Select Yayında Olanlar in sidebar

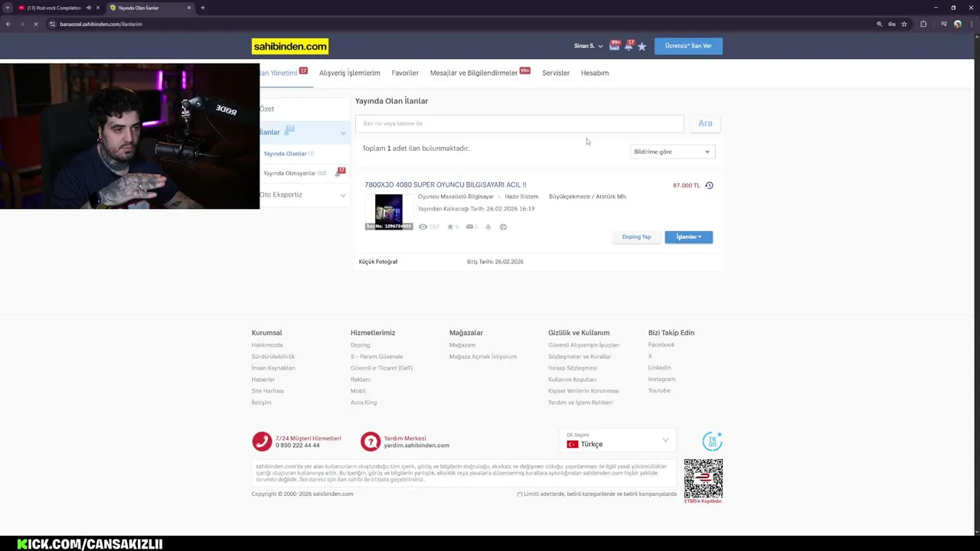[x=285, y=154]
